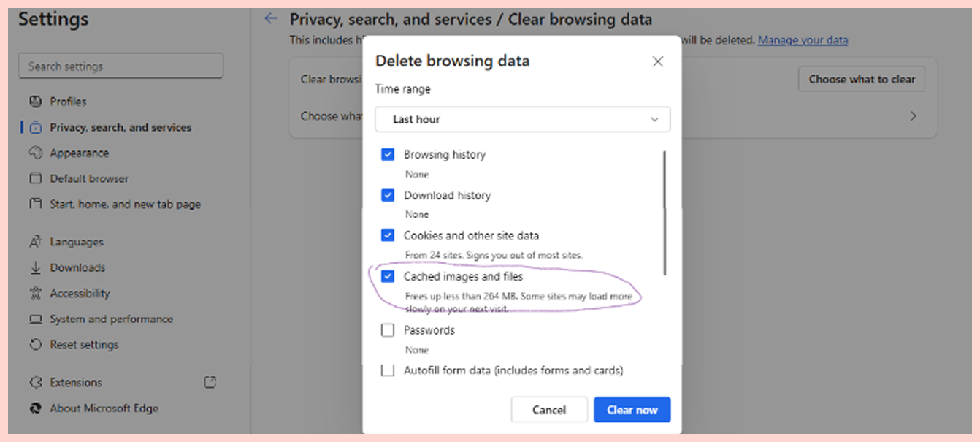The width and height of the screenshot is (980, 442).
Task: Click the Extensions icon in the sidebar
Action: 35,383
